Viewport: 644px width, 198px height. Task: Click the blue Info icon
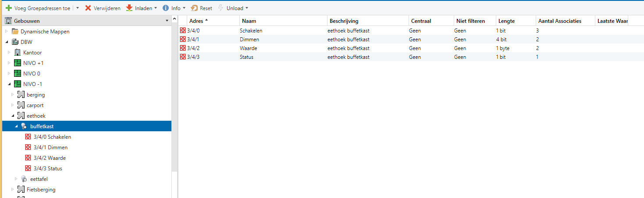(166, 8)
